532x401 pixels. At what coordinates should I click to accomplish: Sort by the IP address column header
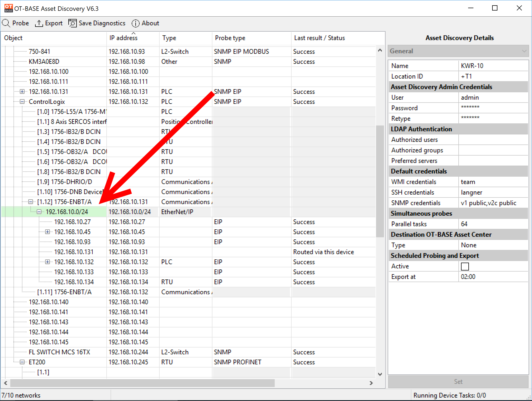[133, 38]
